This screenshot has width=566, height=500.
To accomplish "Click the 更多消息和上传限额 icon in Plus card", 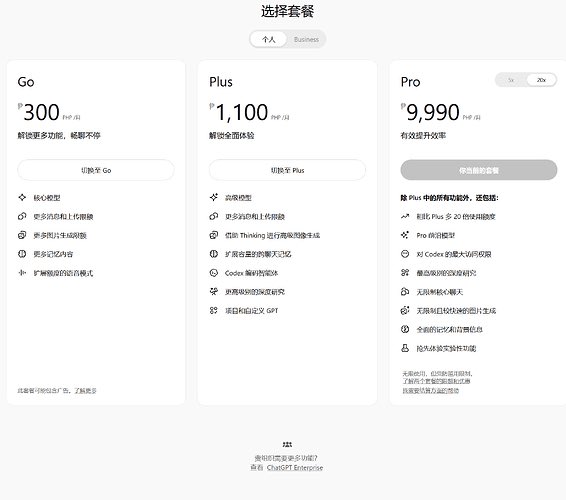I will pos(214,216).
